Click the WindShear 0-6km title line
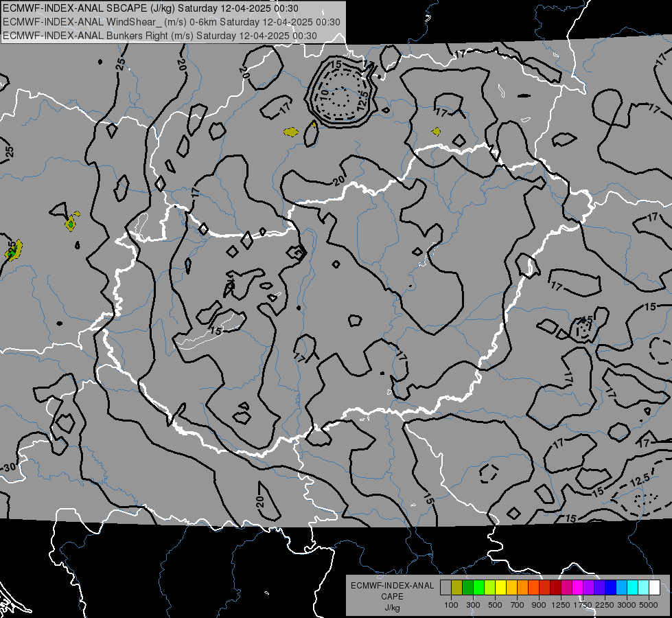The image size is (672, 618). [x=172, y=22]
